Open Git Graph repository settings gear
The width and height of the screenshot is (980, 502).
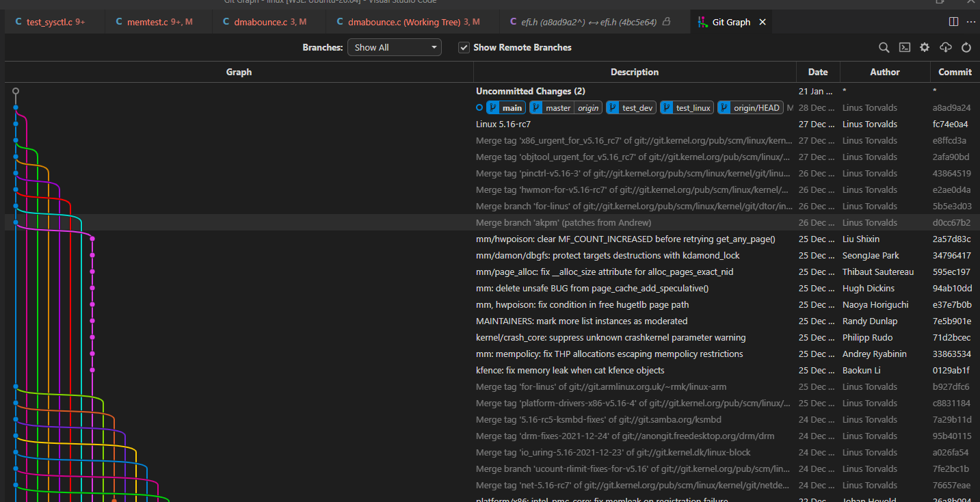(925, 48)
